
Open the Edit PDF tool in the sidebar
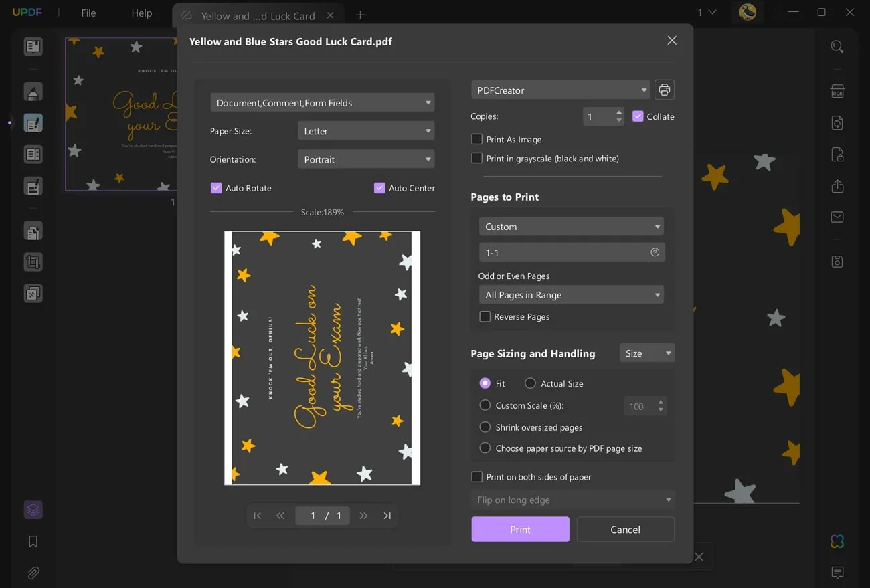33,123
